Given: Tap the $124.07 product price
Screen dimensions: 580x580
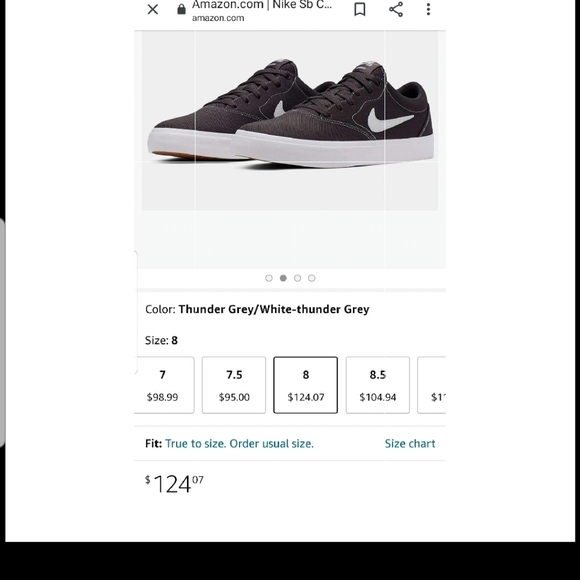Looking at the screenshot, I should pyautogui.click(x=174, y=484).
